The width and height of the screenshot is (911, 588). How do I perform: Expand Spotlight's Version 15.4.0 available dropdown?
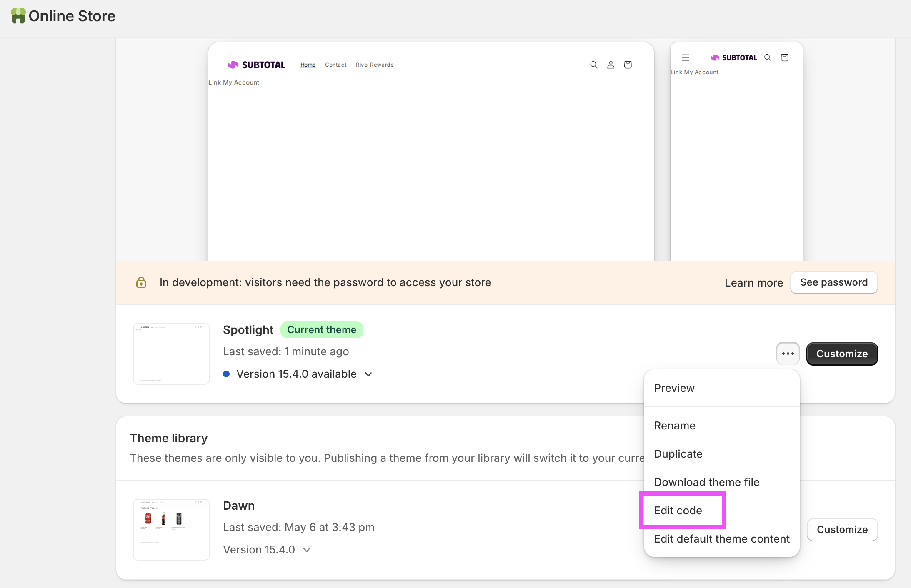(x=368, y=374)
